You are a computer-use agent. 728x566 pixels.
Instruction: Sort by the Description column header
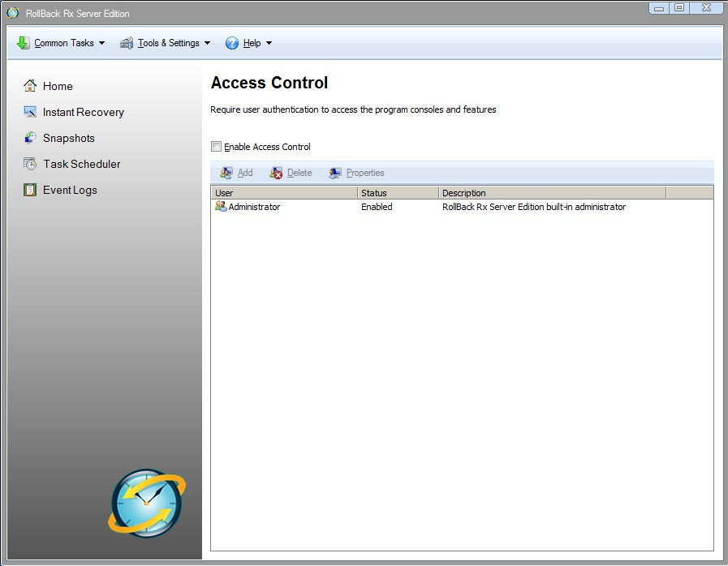(552, 193)
